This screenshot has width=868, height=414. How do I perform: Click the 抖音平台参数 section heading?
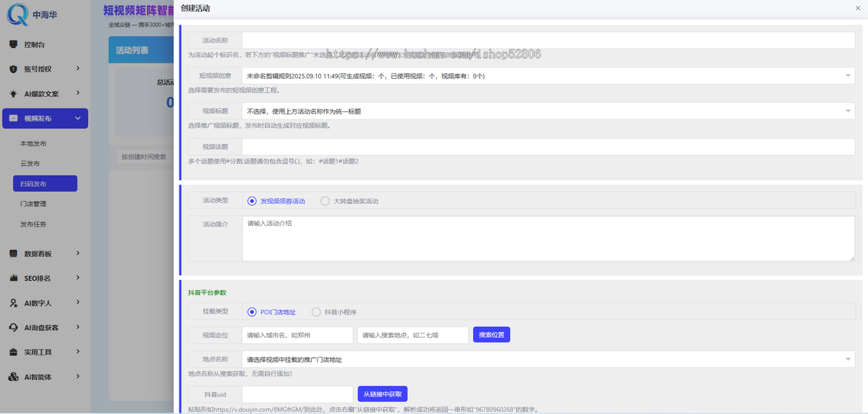(x=207, y=292)
